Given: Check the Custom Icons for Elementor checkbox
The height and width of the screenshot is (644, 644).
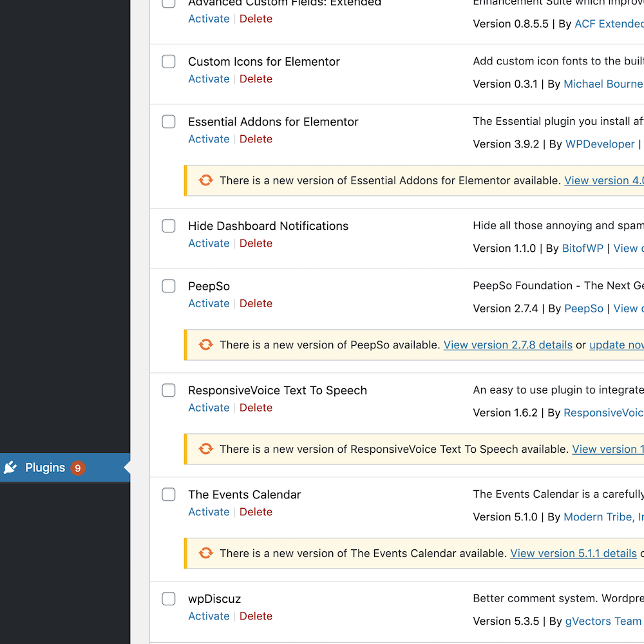Looking at the screenshot, I should (168, 61).
